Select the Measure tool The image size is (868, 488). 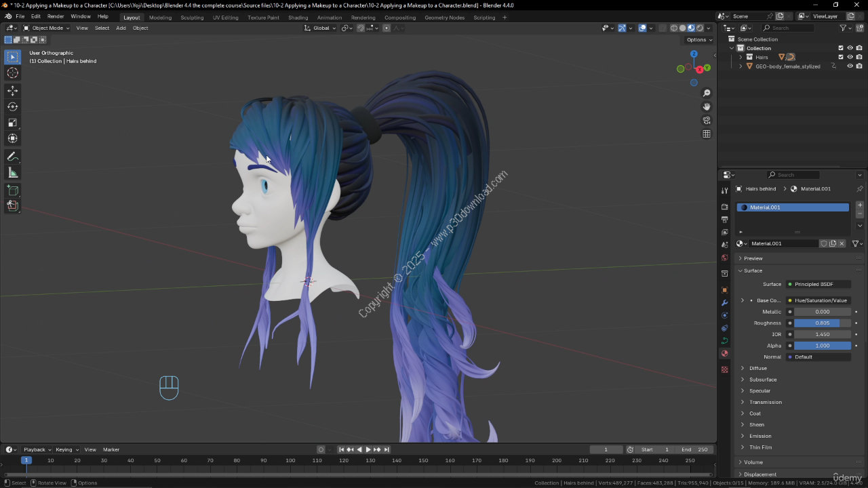coord(13,173)
